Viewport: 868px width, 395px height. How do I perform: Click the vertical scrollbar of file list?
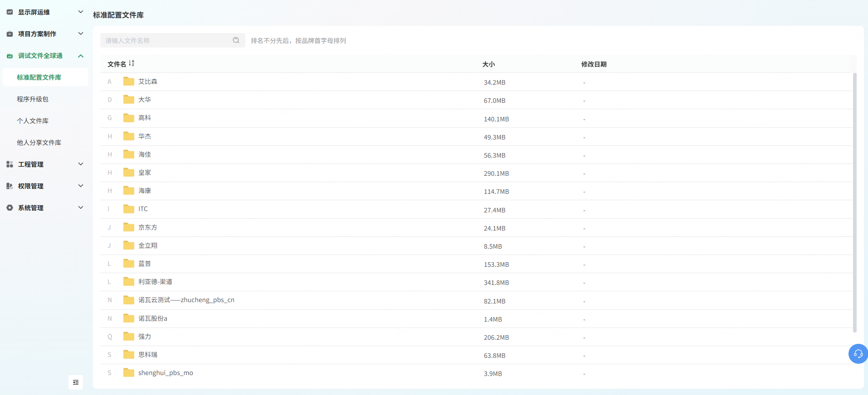point(855,202)
